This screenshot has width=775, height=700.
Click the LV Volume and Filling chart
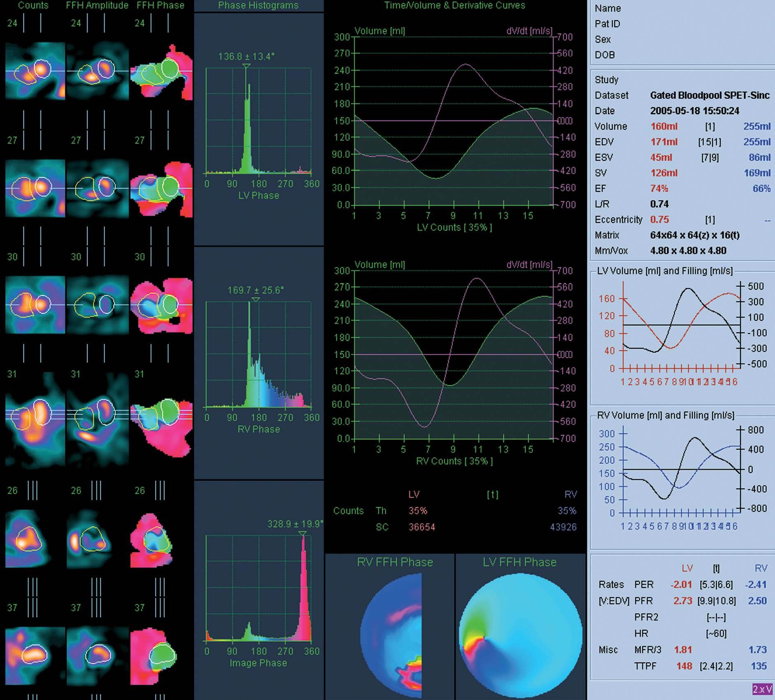[682, 329]
